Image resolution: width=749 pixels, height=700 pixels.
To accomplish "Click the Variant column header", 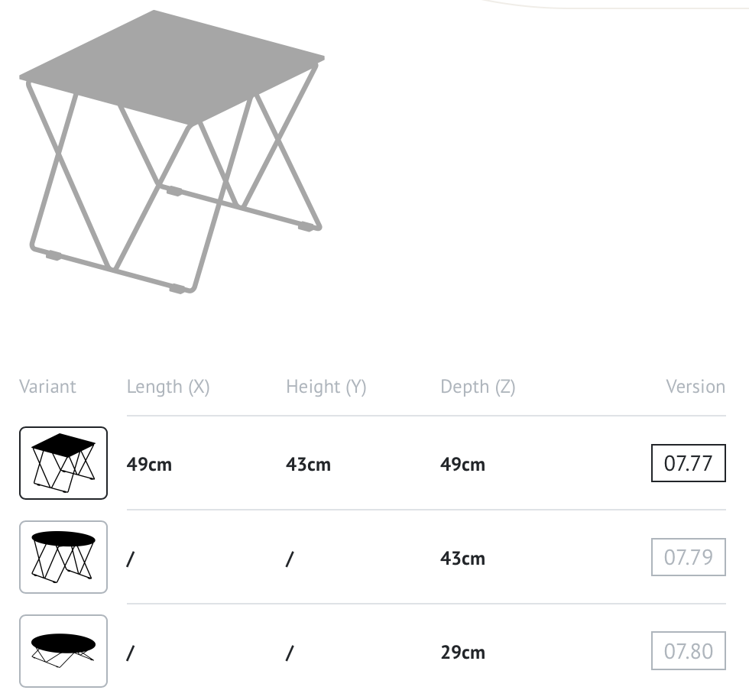I will point(47,386).
